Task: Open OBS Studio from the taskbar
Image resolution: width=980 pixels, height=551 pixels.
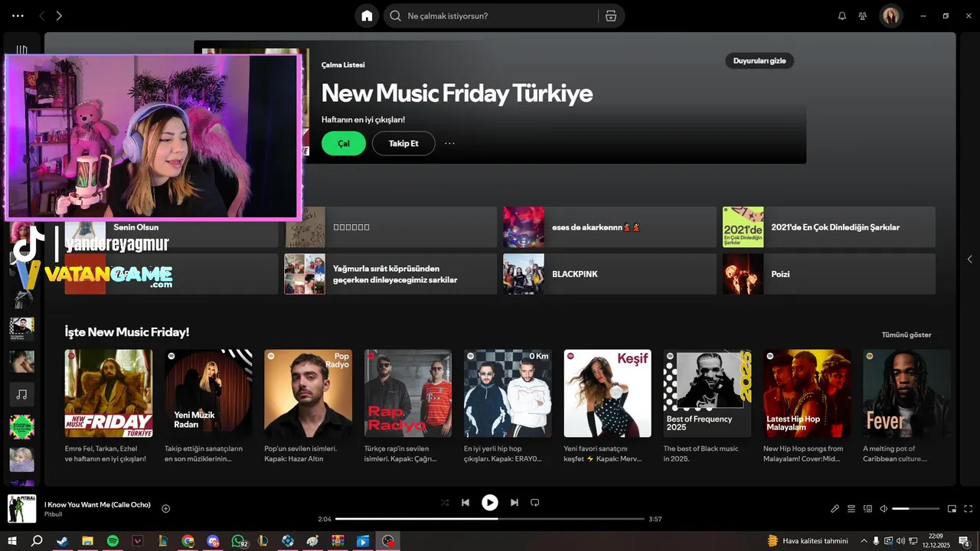Action: (x=389, y=541)
